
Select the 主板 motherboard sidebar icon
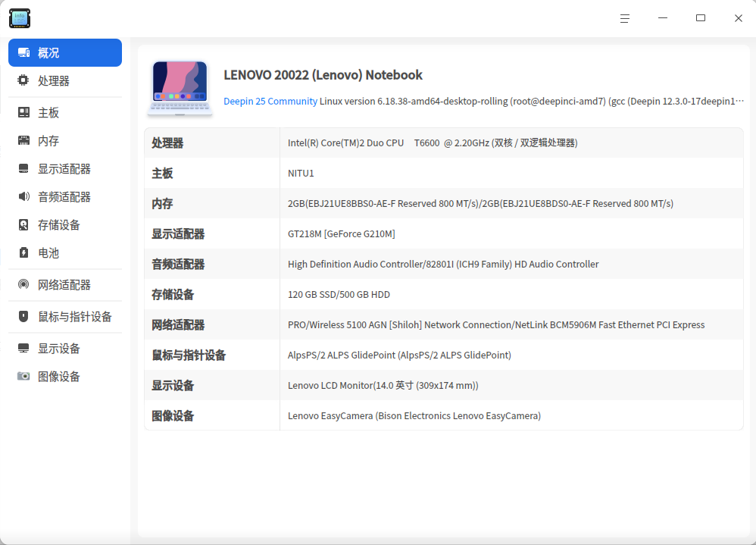coord(23,112)
